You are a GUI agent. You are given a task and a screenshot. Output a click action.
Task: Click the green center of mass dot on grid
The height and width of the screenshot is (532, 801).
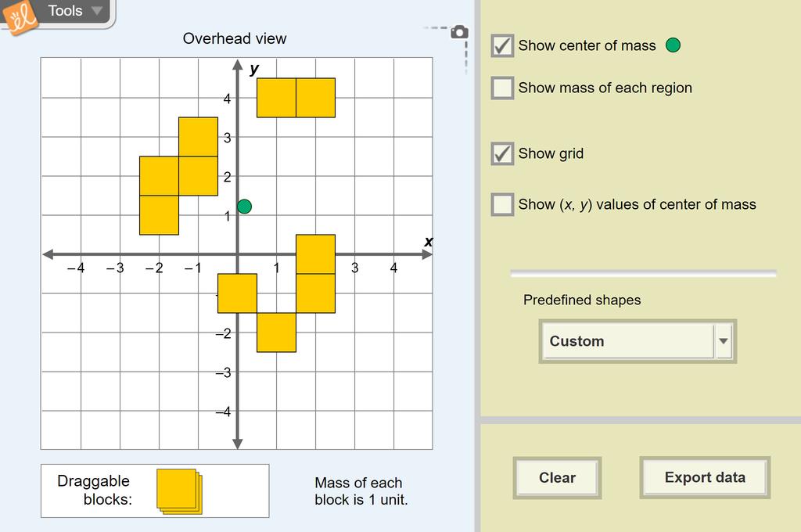245,207
